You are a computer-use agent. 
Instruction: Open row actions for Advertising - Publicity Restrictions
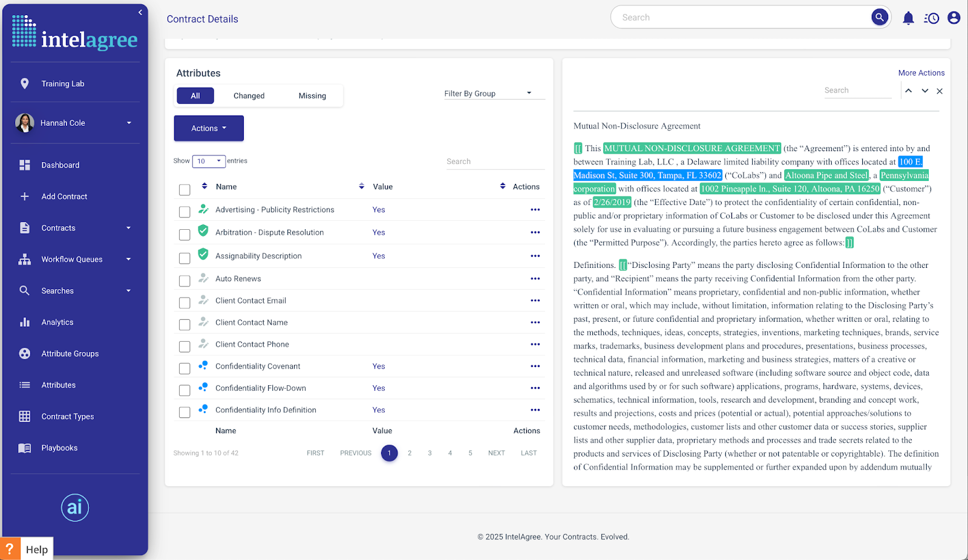[x=535, y=210]
